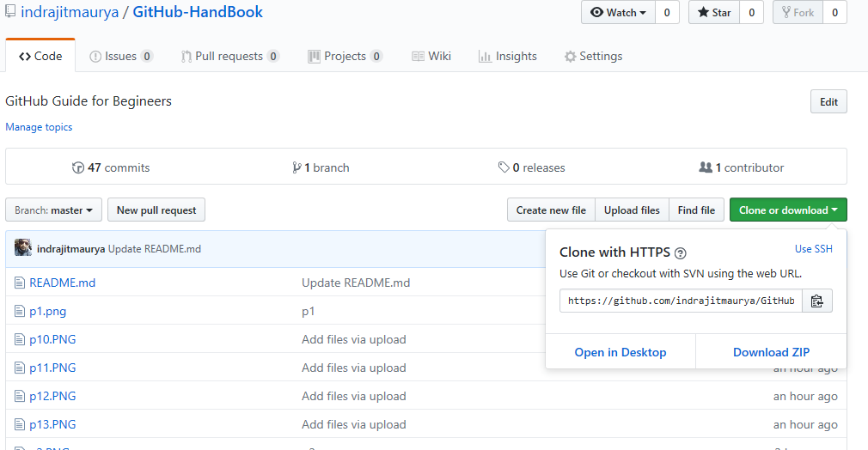Open the p1.png file

[47, 311]
